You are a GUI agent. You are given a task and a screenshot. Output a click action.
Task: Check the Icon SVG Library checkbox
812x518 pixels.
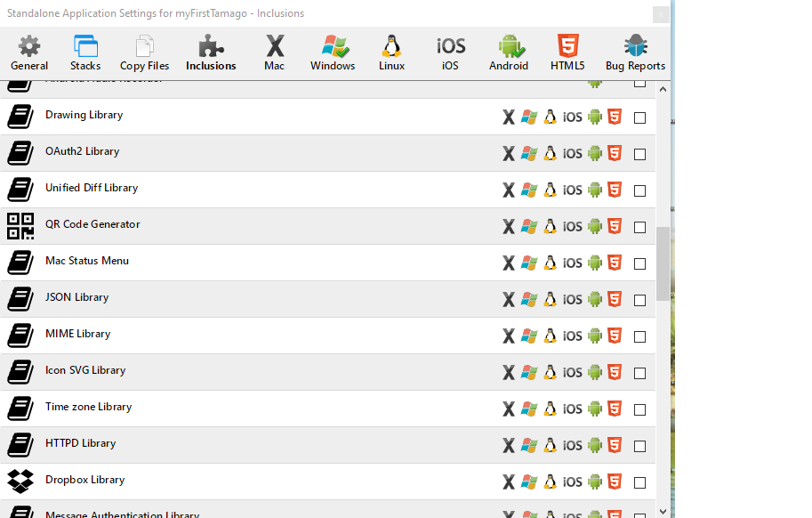640,374
